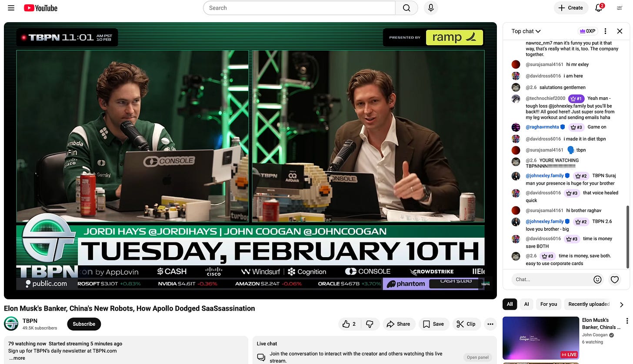
Task: Open the TBPN channel avatar
Action: 11,324
